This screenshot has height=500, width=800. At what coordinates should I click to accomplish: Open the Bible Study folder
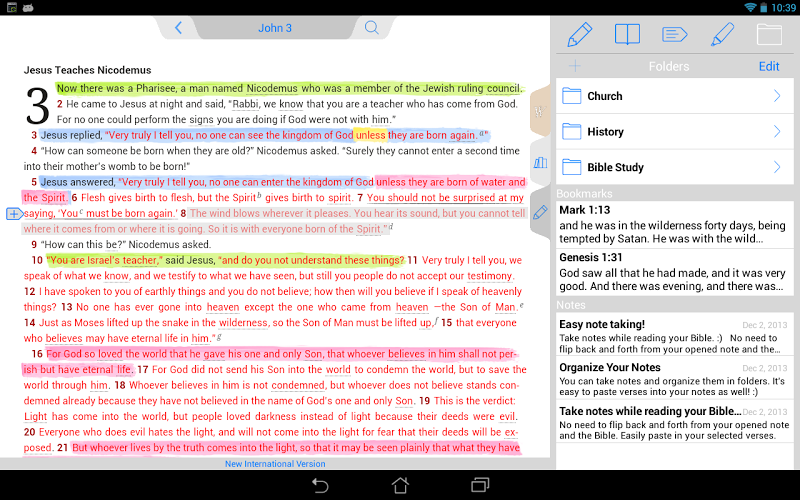tap(674, 167)
